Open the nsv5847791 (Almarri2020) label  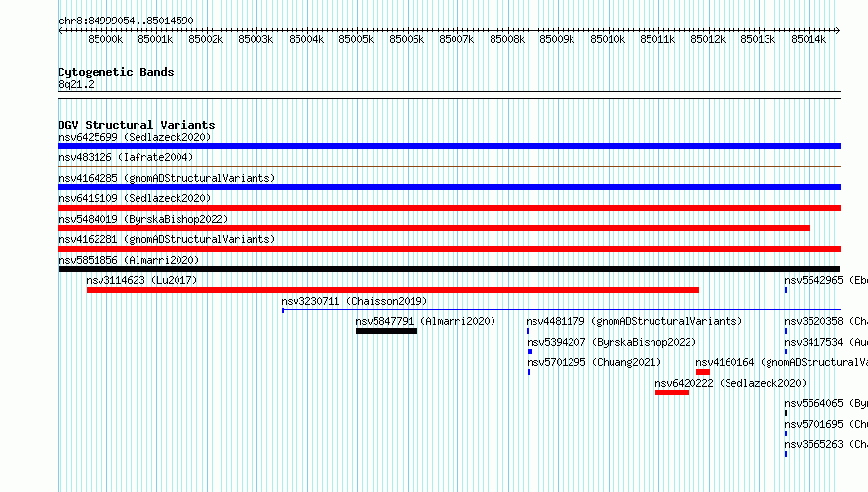425,321
